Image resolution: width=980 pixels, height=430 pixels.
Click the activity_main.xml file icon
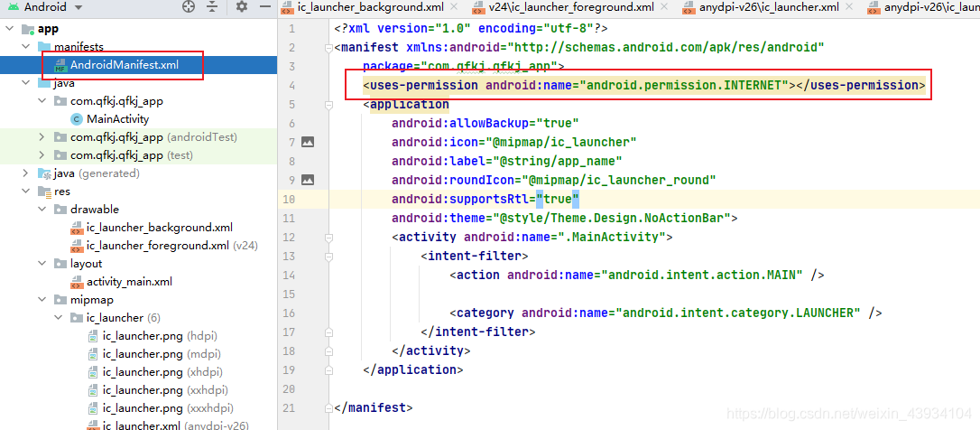[x=77, y=282]
